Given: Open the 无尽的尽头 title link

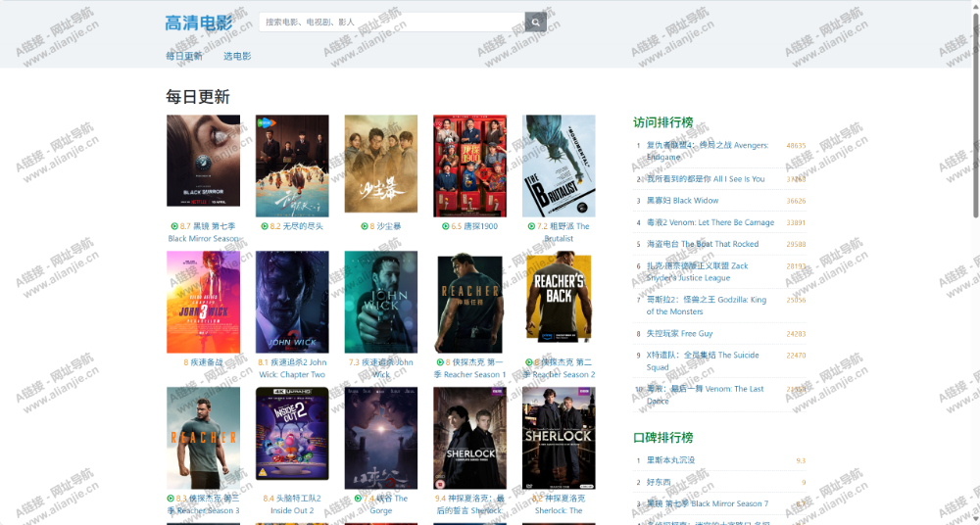Looking at the screenshot, I should (303, 226).
